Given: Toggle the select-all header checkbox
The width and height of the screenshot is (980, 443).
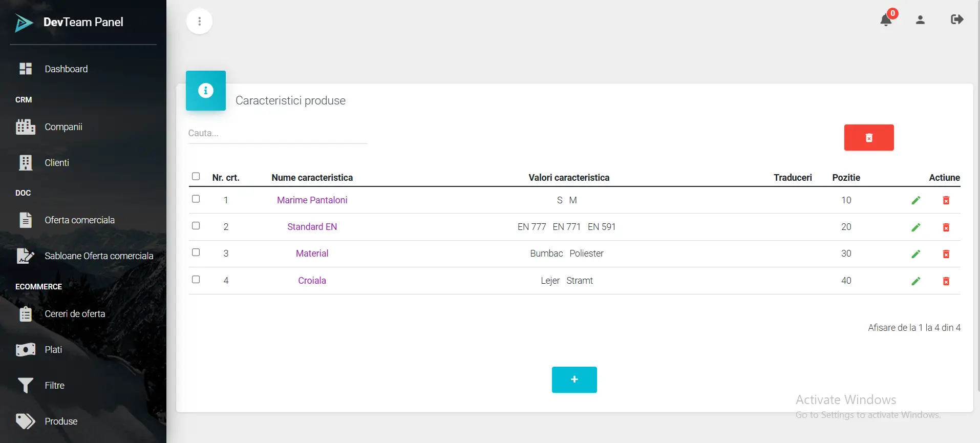Looking at the screenshot, I should tap(196, 176).
